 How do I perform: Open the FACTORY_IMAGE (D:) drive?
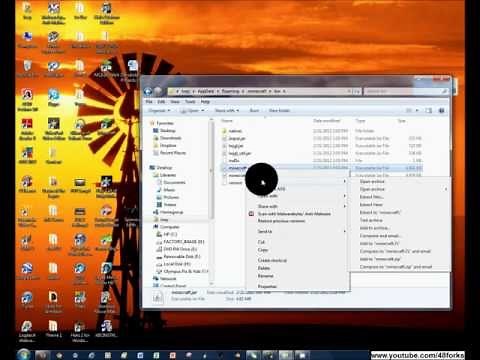coord(184,242)
